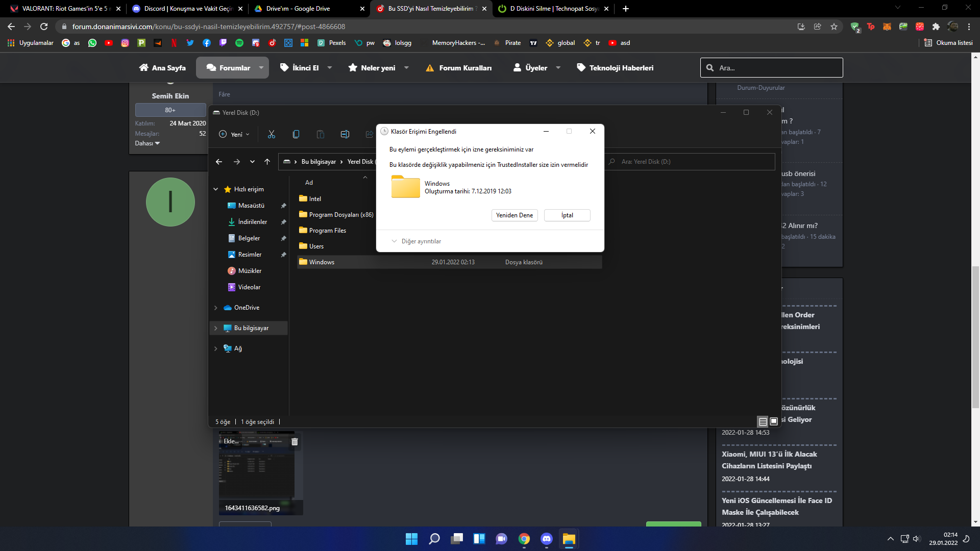Click Bu bilgisayar in address breadcrumb
The width and height of the screenshot is (980, 551).
[318, 162]
